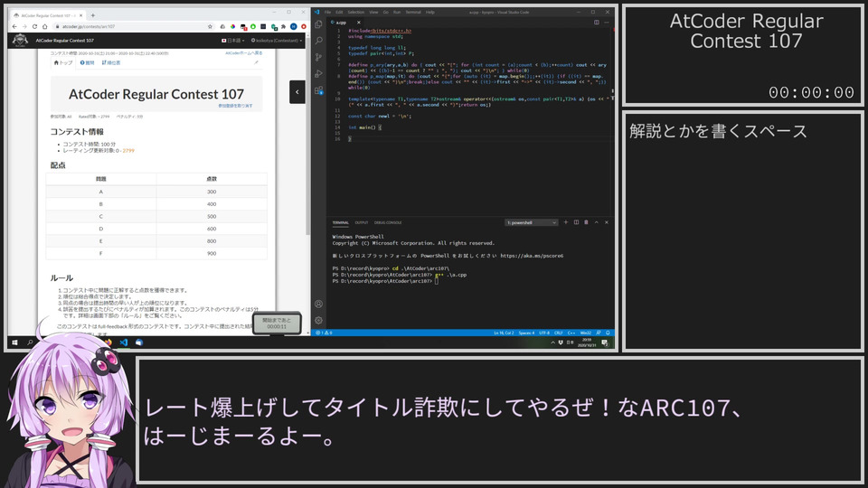Change the encoding via UTF-8

click(544, 333)
